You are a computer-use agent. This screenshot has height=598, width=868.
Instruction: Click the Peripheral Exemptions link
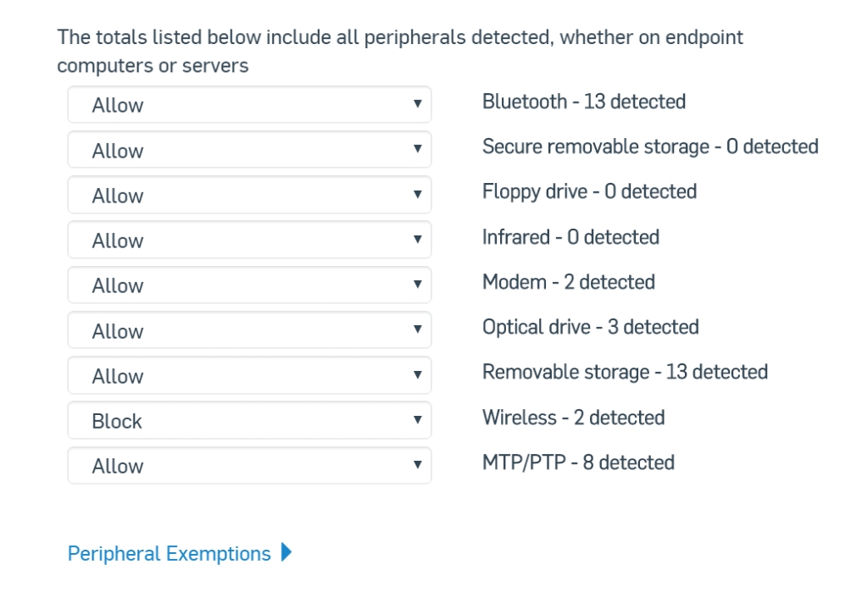(x=169, y=554)
